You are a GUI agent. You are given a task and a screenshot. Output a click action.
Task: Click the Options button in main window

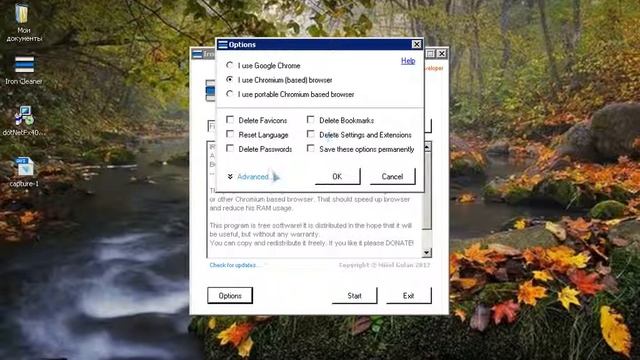click(230, 296)
